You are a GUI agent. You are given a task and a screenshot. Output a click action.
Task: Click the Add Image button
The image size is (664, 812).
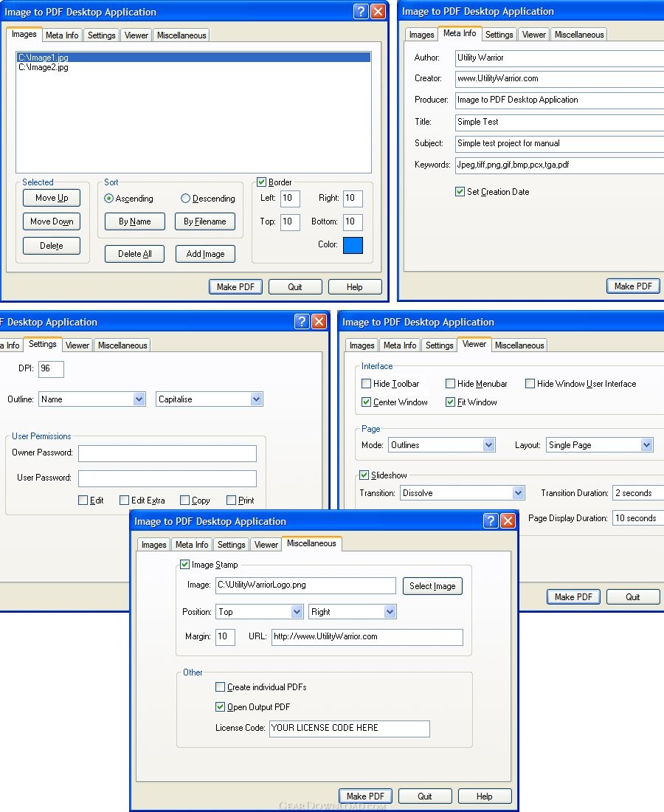[205, 254]
